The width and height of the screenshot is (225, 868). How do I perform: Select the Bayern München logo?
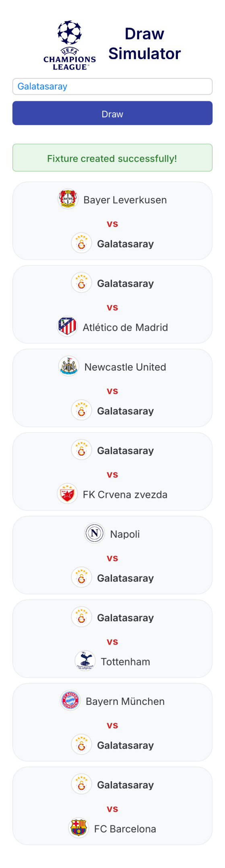[x=70, y=700]
